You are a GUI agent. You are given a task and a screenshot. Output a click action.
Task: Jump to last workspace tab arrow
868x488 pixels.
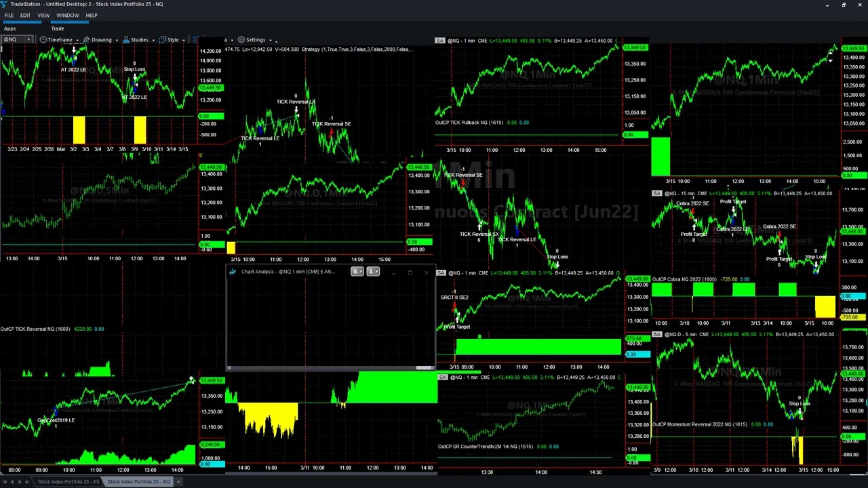pyautogui.click(x=27, y=482)
